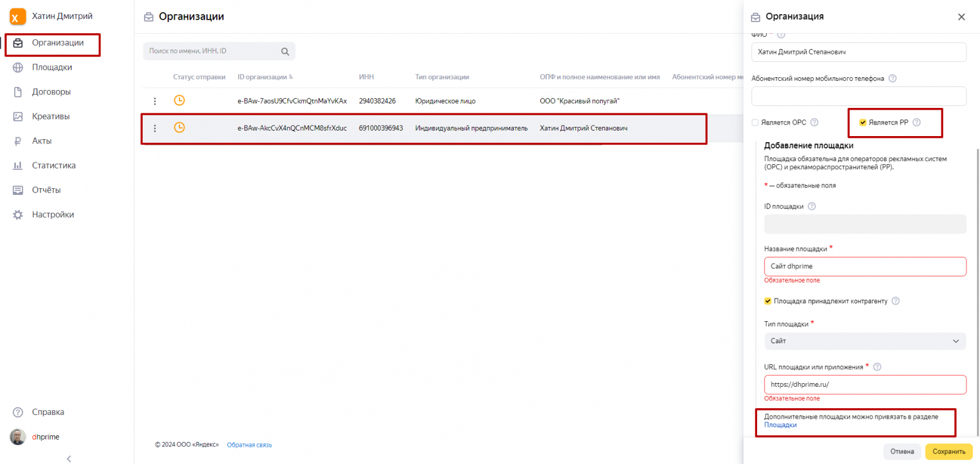Toggle the Является ОРС checkbox

(x=755, y=123)
